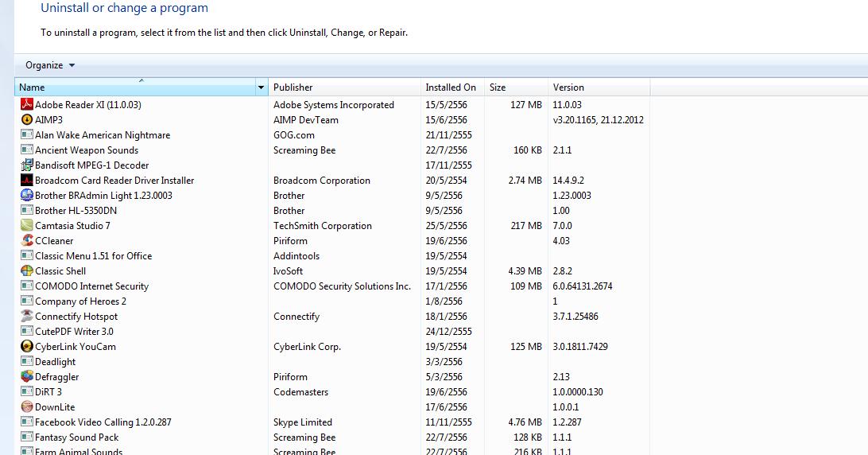Click the Ancient Weapon Sounds icon

pos(26,150)
